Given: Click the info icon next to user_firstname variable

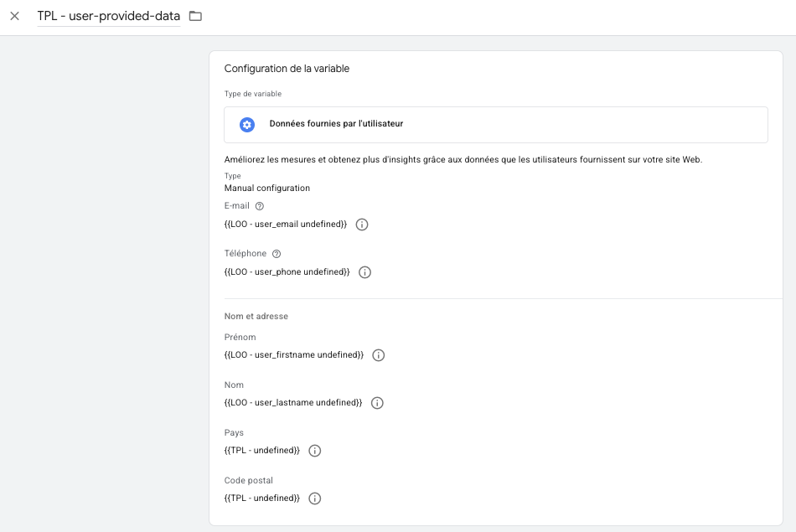Looking at the screenshot, I should point(378,355).
